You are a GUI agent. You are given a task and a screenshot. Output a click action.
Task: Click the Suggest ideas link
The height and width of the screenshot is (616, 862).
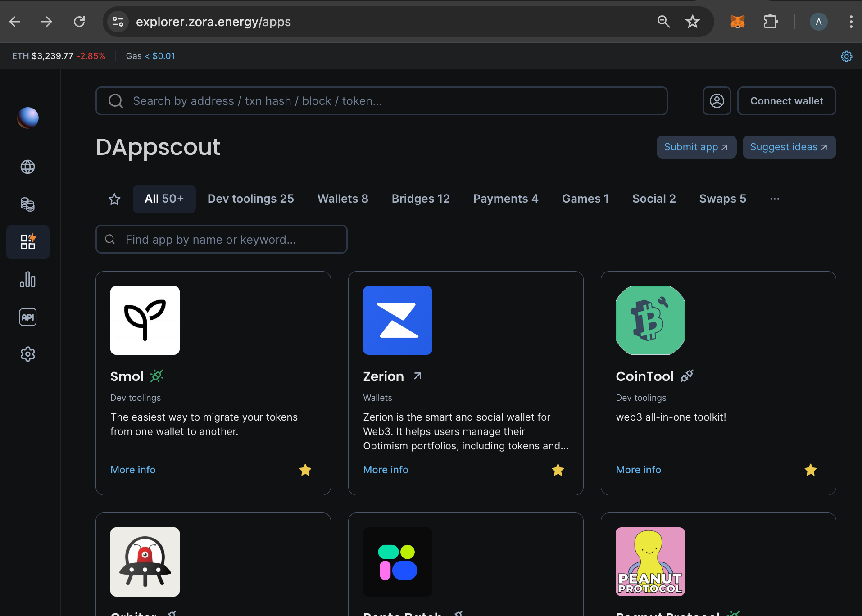tap(789, 147)
